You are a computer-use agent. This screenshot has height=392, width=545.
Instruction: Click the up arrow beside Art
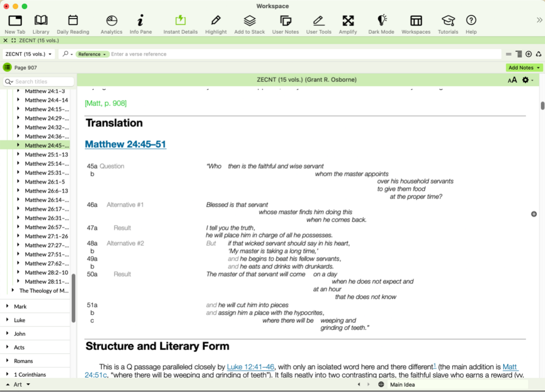click(x=8, y=384)
